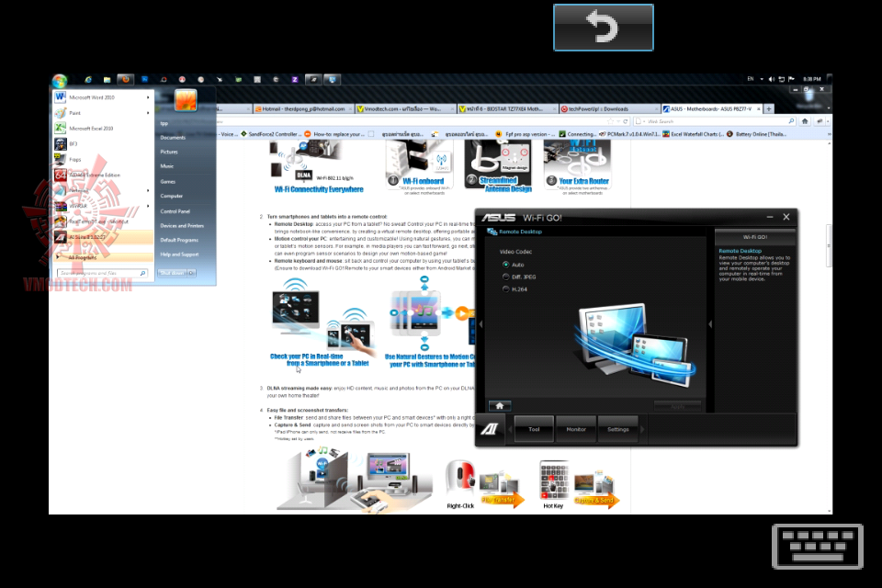Click the browser Home icon

[x=805, y=121]
